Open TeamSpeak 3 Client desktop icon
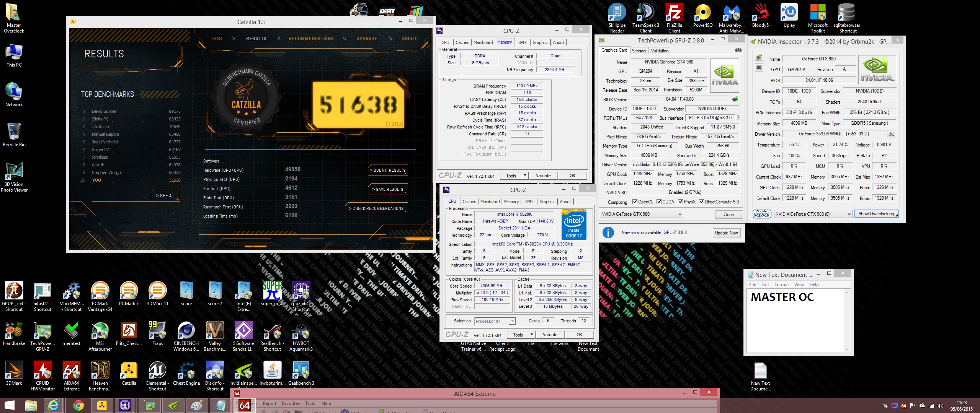The height and width of the screenshot is (413, 980). tap(646, 18)
